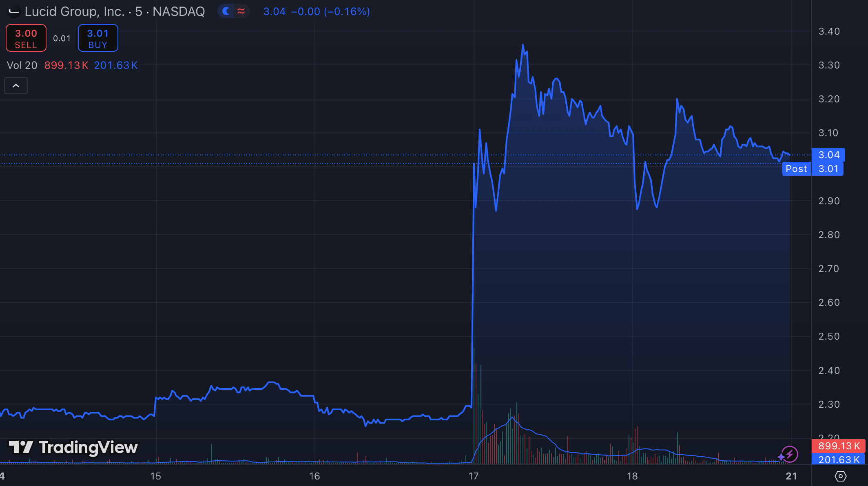The height and width of the screenshot is (486, 868).
Task: Click the Vol 20 indicator label
Action: 22,65
